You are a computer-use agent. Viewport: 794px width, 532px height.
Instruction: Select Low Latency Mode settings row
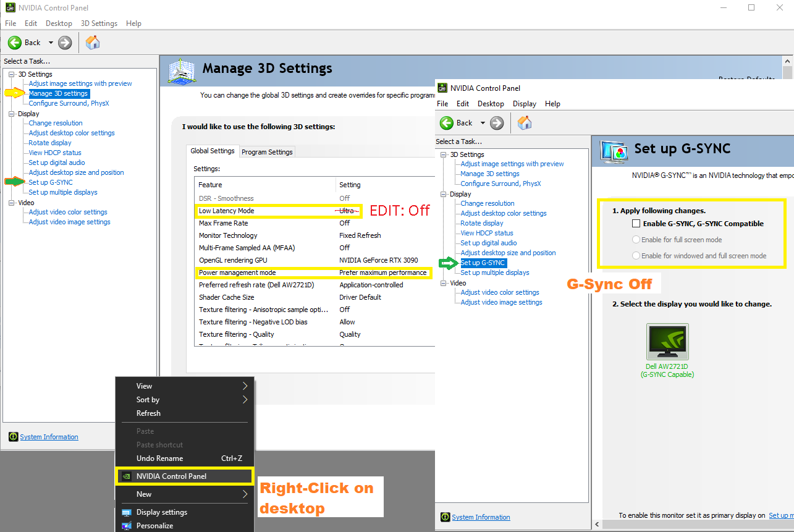pyautogui.click(x=314, y=211)
